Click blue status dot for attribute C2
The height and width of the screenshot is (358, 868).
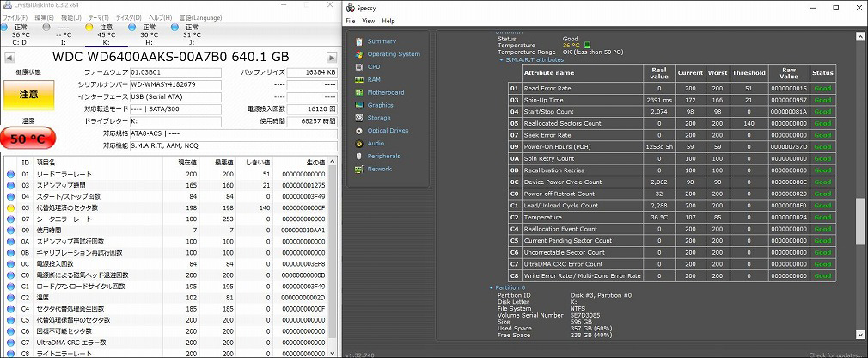10,298
